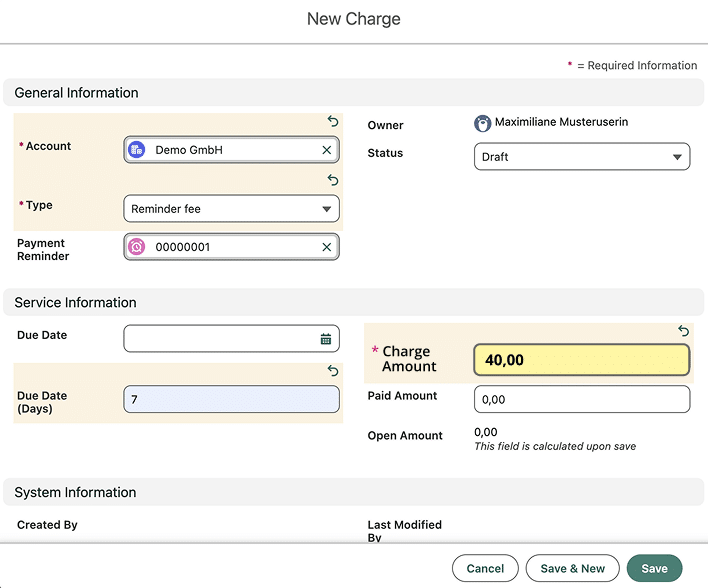Click the Last Modified By label
The image size is (709, 588).
pyautogui.click(x=404, y=531)
